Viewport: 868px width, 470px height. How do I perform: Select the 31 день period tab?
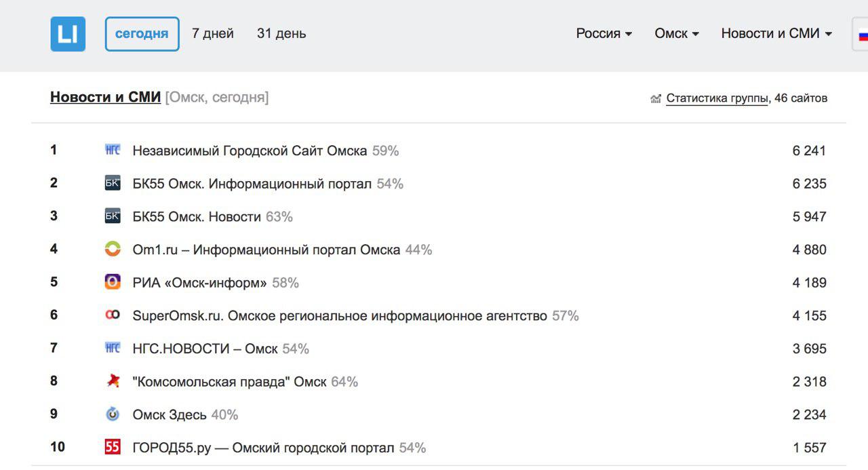coord(281,33)
